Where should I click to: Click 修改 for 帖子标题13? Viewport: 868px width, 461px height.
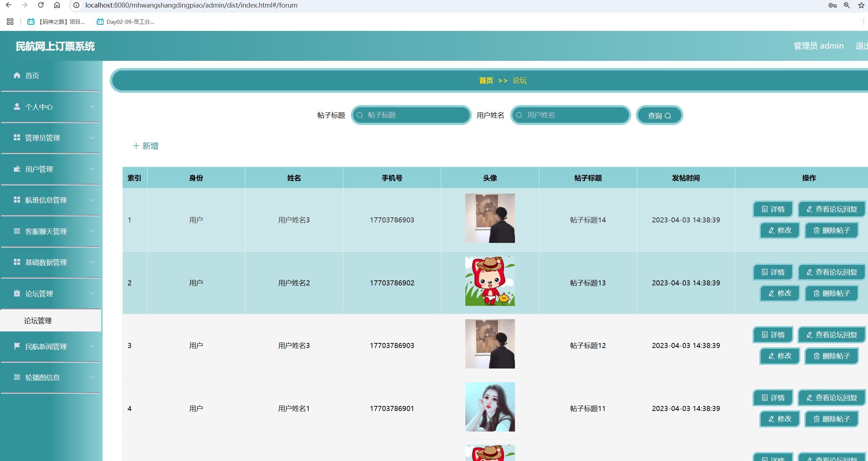click(780, 293)
